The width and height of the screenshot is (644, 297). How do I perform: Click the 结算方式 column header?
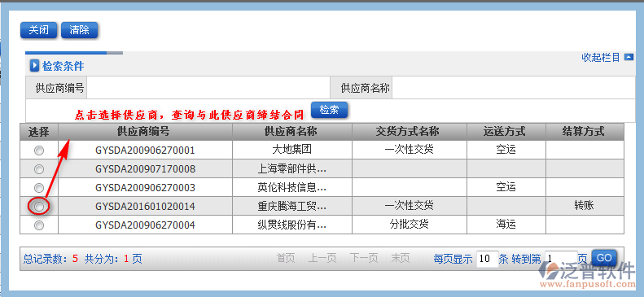point(585,132)
